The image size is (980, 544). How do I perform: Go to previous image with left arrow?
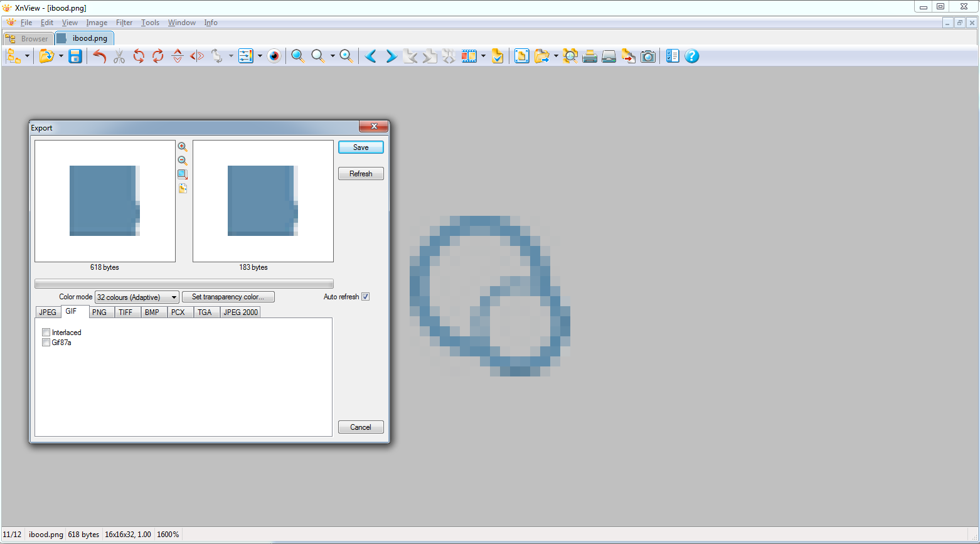pos(371,56)
